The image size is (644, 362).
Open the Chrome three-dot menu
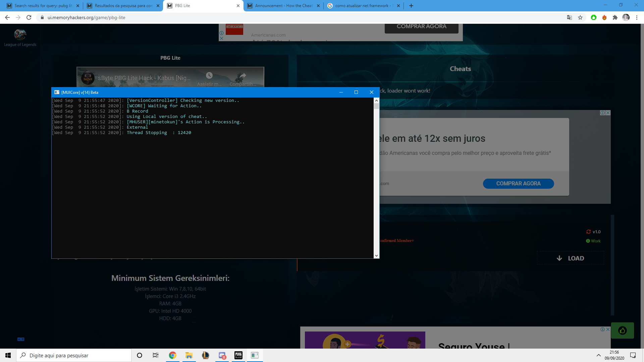pos(637,17)
